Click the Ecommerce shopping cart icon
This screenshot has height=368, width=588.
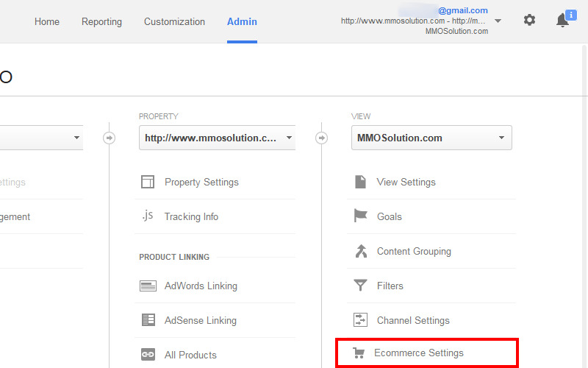359,353
